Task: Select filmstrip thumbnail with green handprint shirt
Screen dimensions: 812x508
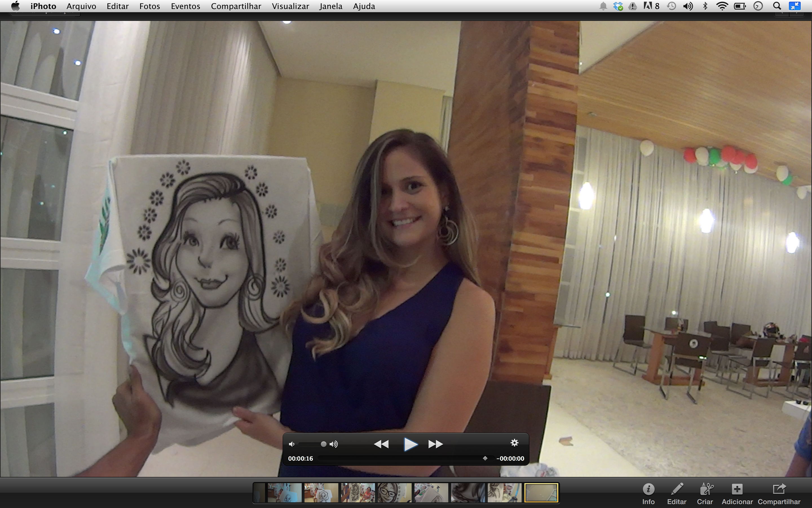Action: (431, 492)
